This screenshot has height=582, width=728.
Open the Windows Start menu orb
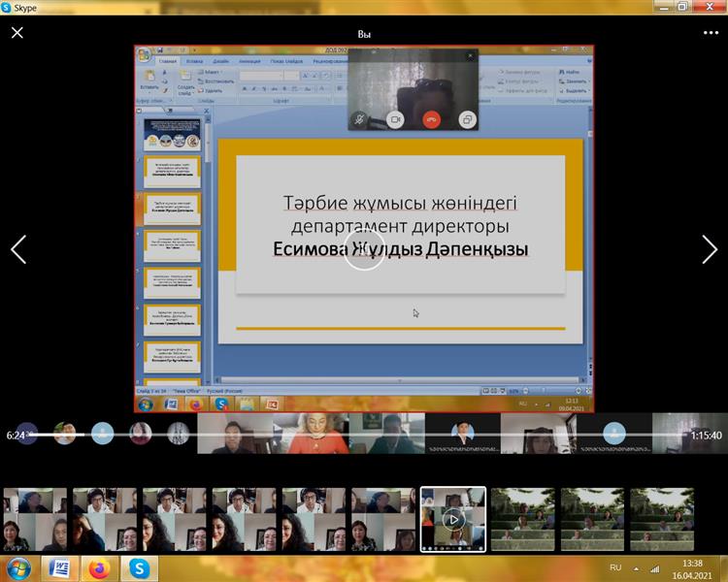click(18, 567)
